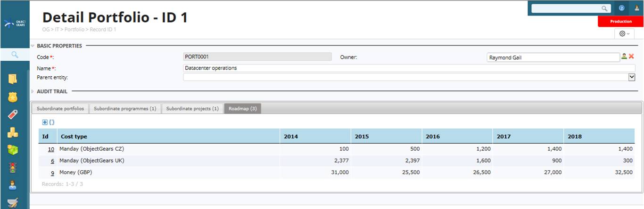This screenshot has height=209, width=644.
Task: Click the Records: 1-3 / 3 footer text
Action: click(62, 184)
